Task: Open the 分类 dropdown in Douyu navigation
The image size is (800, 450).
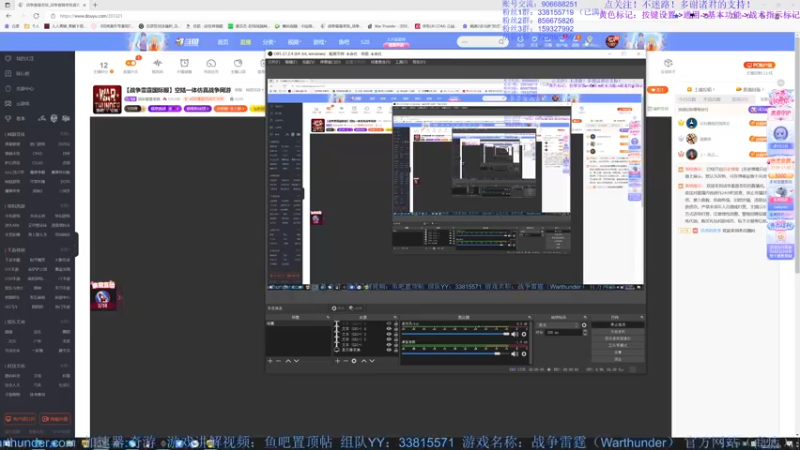Action: click(x=269, y=42)
